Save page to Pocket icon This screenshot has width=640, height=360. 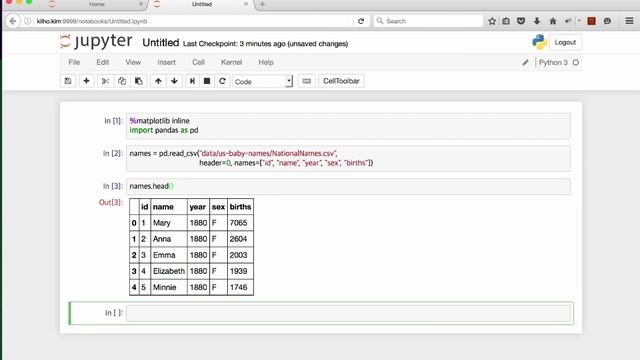pyautogui.click(x=521, y=21)
